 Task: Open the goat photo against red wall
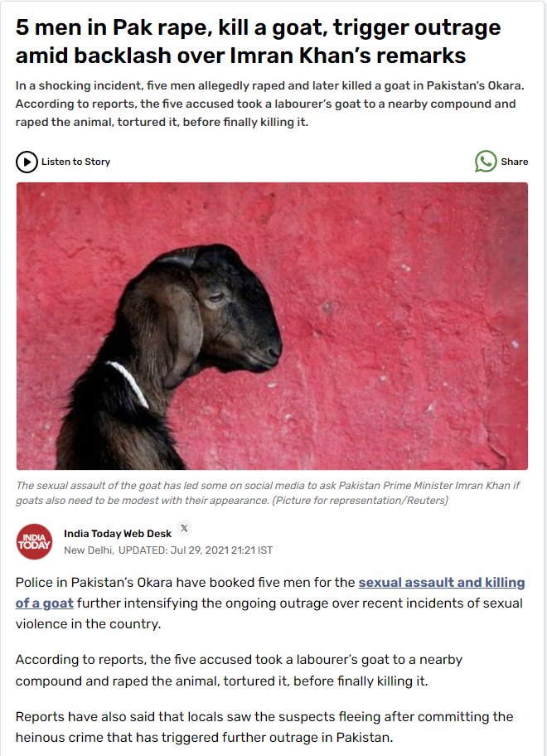click(x=272, y=326)
